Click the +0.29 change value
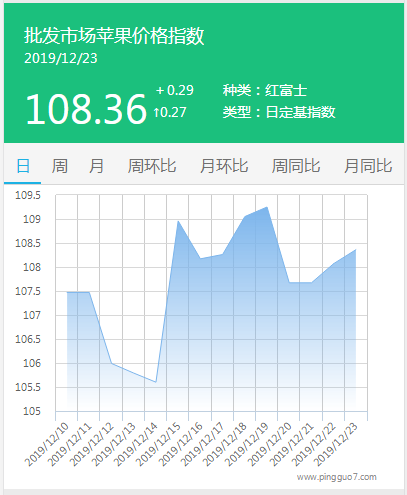Screen dimensions: 407x495 coord(175,90)
